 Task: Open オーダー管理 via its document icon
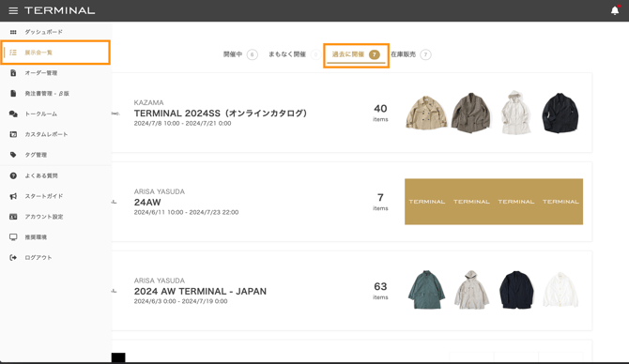pos(13,73)
